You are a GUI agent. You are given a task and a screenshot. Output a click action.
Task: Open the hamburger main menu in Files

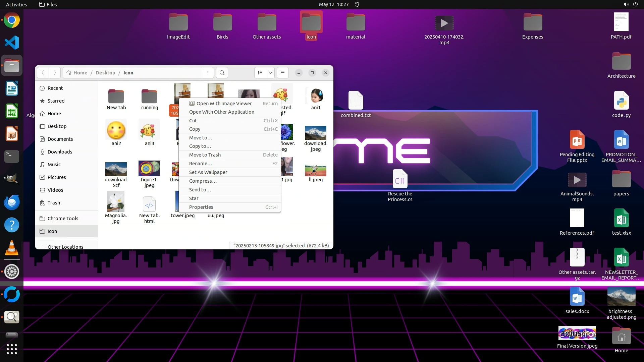click(x=283, y=73)
